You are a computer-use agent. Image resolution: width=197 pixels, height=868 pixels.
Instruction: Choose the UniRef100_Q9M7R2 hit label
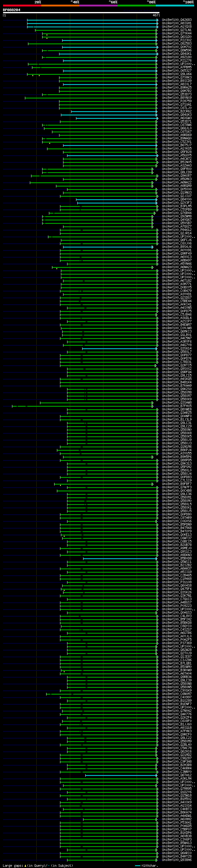[177, 91]
